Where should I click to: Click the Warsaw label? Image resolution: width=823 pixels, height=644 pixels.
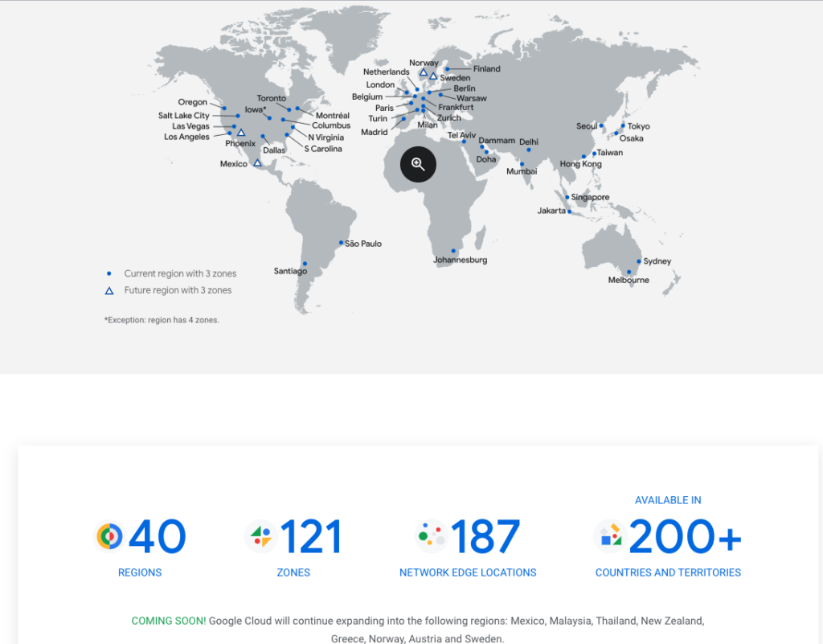click(471, 98)
